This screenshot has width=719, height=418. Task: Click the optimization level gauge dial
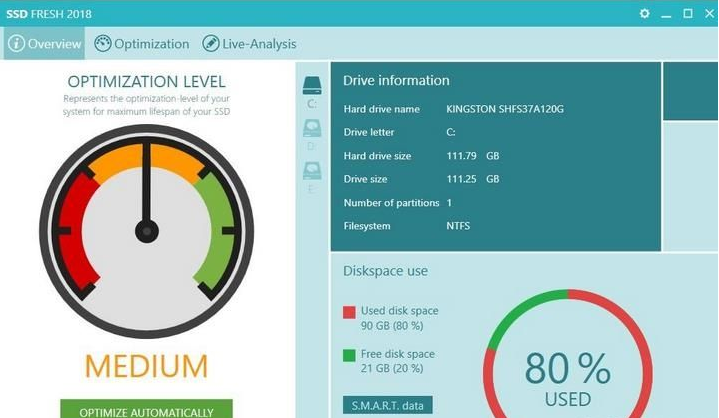coord(147,231)
